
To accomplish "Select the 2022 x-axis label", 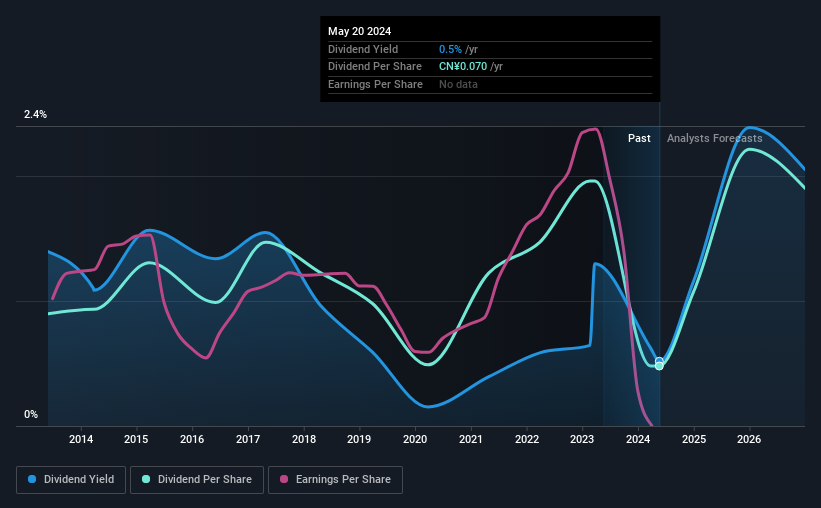I will (x=527, y=439).
